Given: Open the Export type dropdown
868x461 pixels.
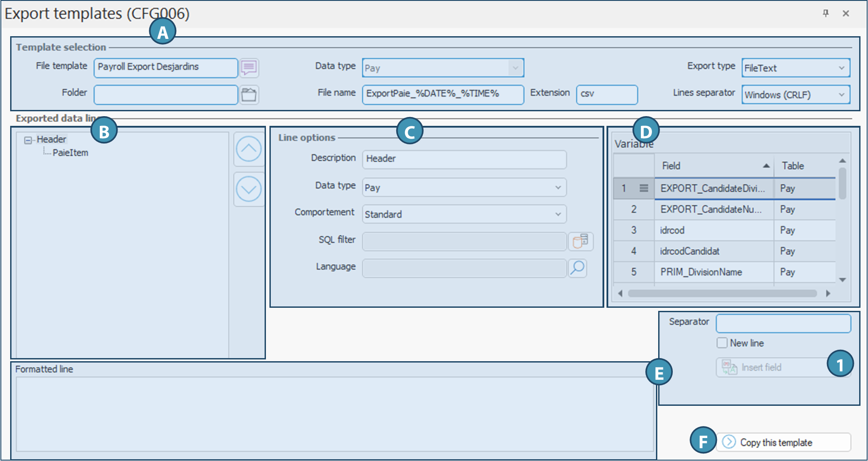Looking at the screenshot, I should tap(796, 68).
